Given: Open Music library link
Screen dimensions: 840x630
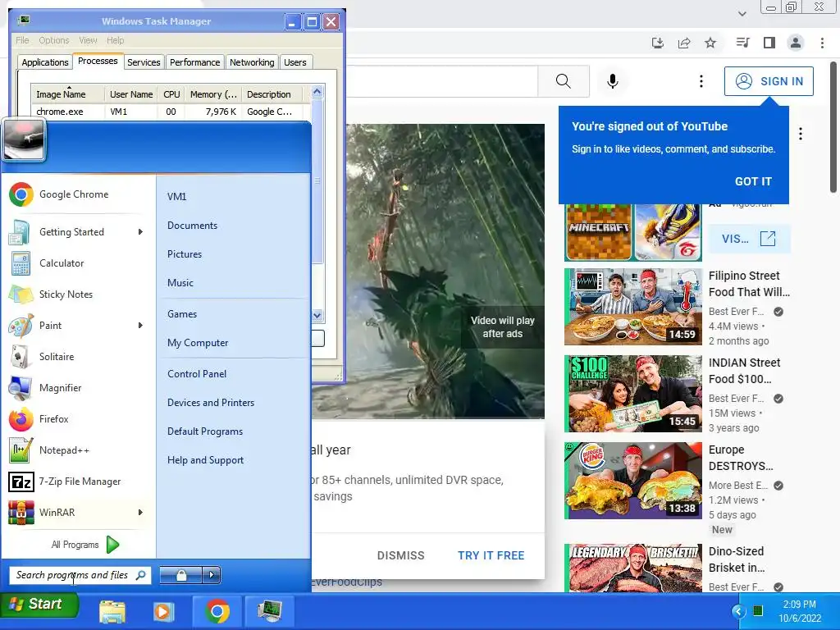Looking at the screenshot, I should point(180,283).
